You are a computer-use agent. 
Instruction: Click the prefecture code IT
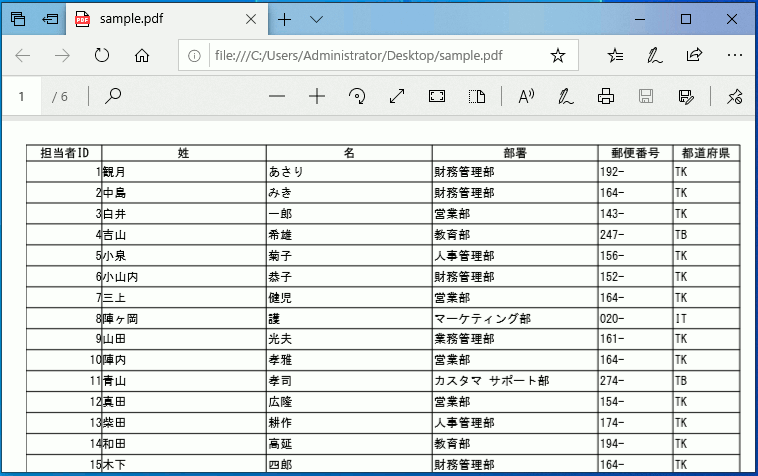pyautogui.click(x=681, y=319)
